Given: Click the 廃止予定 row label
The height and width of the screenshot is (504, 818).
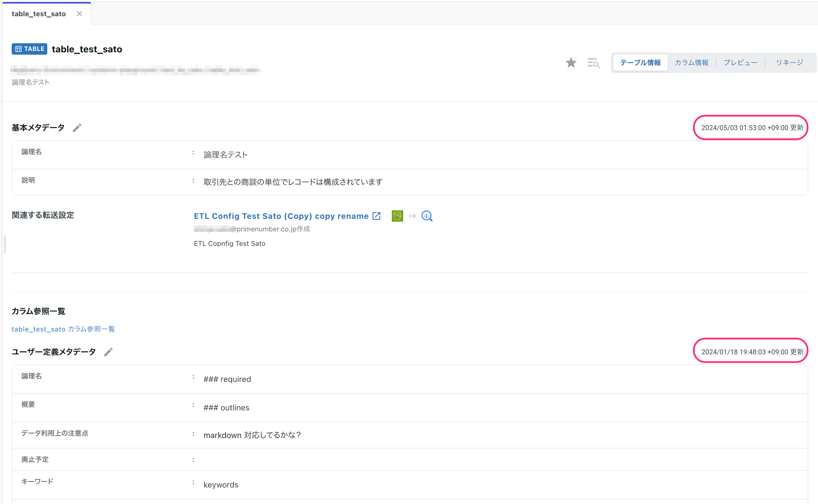Looking at the screenshot, I should click(35, 459).
